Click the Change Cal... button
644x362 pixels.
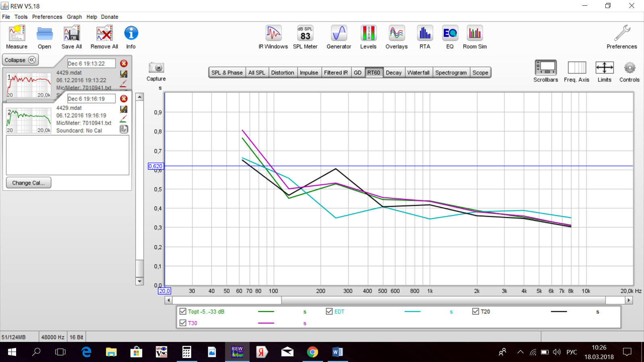pyautogui.click(x=29, y=183)
